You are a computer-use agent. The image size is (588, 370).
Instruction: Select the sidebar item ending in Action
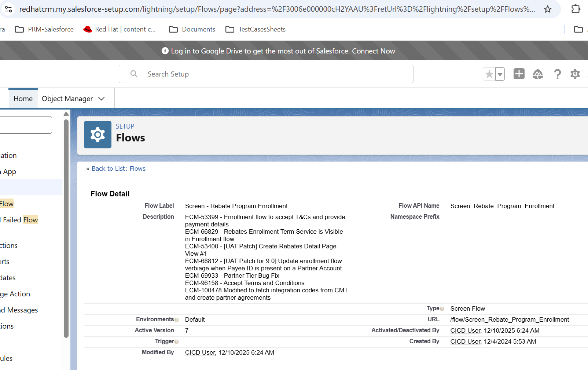tap(15, 294)
